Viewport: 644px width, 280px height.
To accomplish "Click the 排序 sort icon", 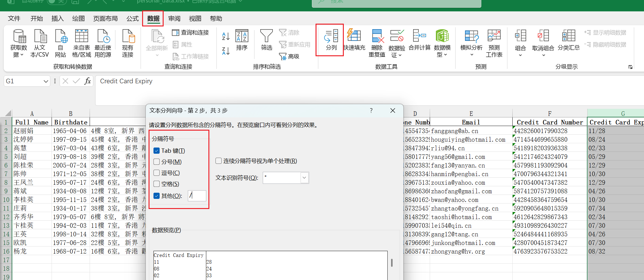I will pyautogui.click(x=242, y=36).
